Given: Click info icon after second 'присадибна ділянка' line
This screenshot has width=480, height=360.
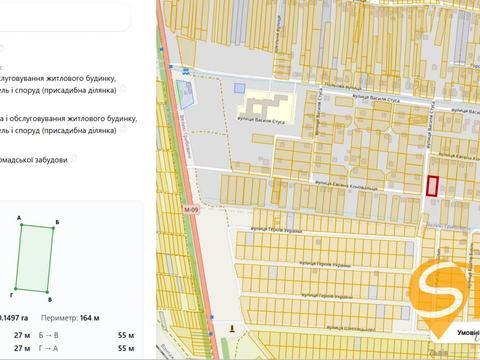Looking at the screenshot, I should (x=123, y=129).
